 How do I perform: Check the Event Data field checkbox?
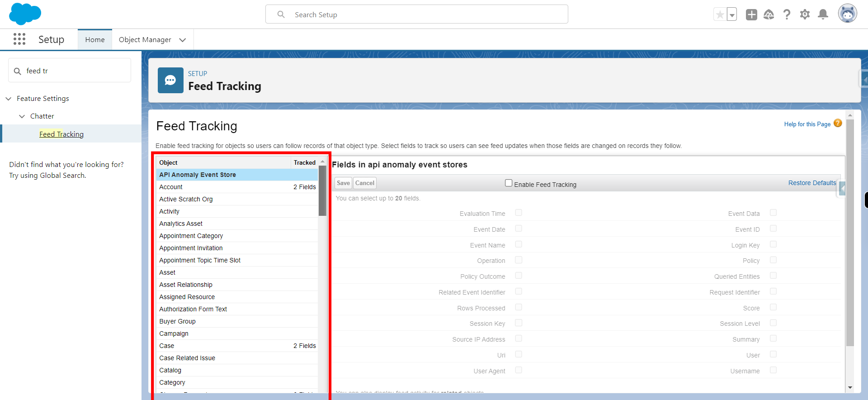click(x=773, y=213)
